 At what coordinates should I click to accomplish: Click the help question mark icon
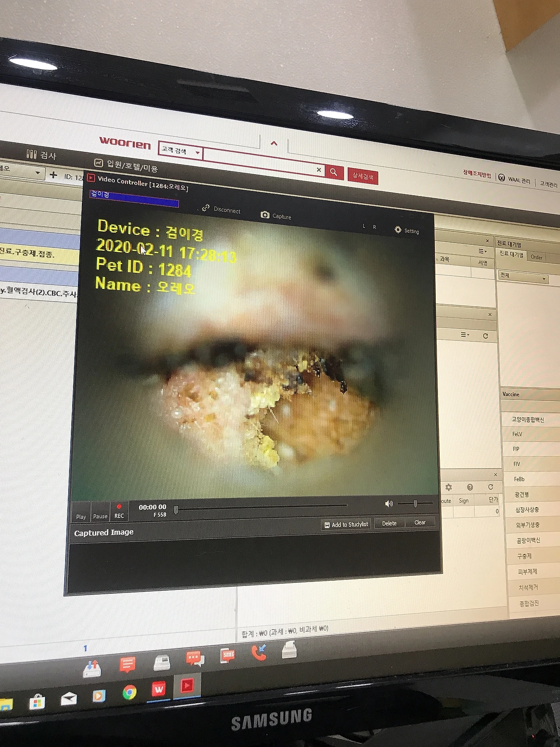(470, 487)
